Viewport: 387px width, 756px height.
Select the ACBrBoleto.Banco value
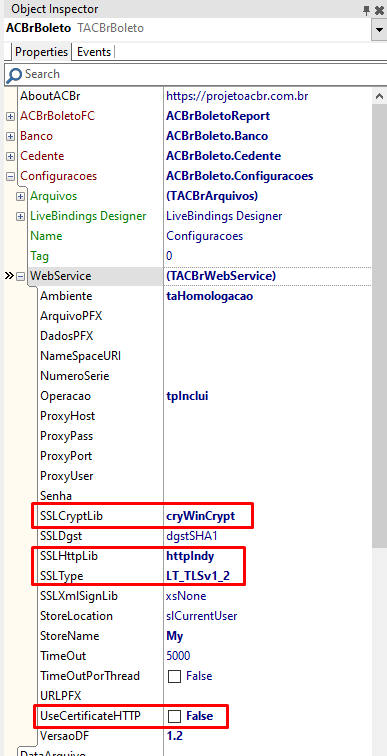coord(217,136)
